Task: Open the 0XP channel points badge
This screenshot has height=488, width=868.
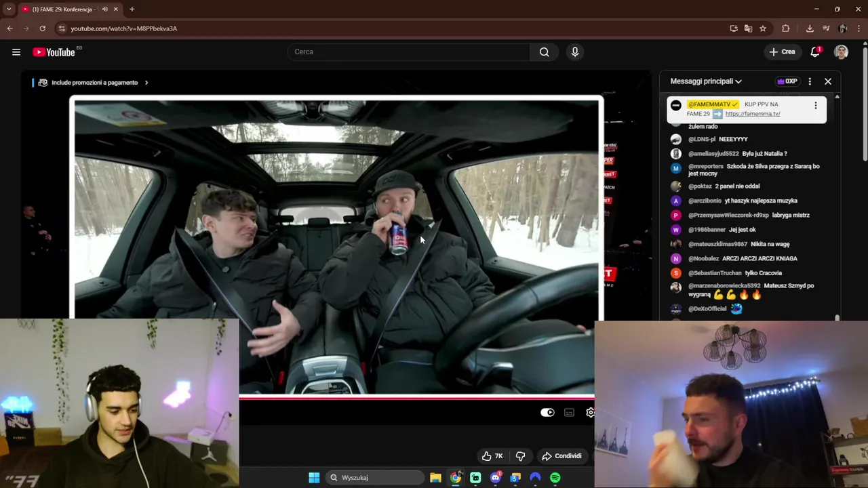Action: tap(787, 81)
